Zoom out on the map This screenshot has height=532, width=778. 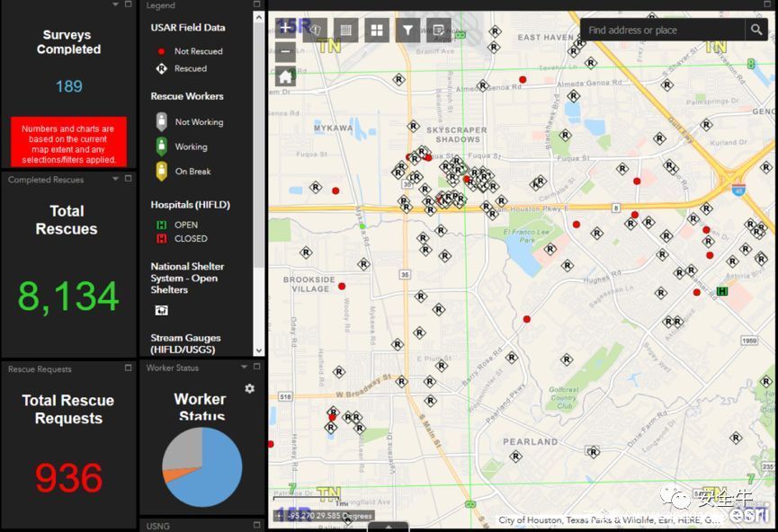[286, 51]
